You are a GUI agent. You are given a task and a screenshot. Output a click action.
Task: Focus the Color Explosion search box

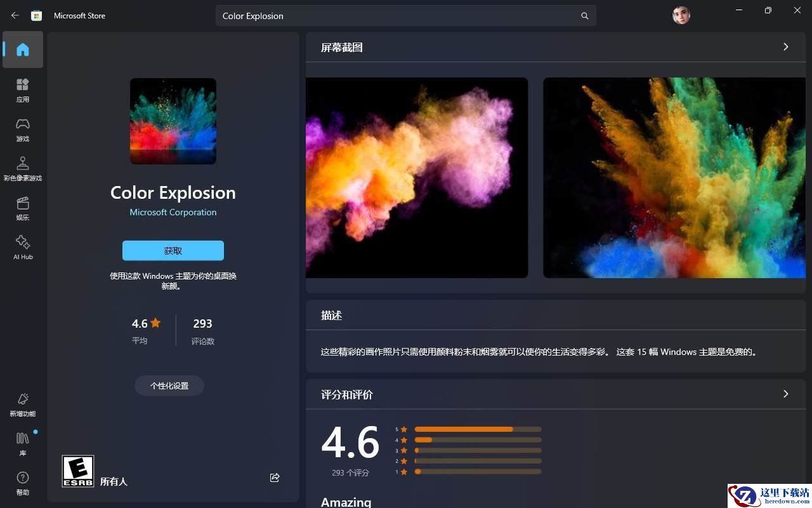[x=406, y=16]
